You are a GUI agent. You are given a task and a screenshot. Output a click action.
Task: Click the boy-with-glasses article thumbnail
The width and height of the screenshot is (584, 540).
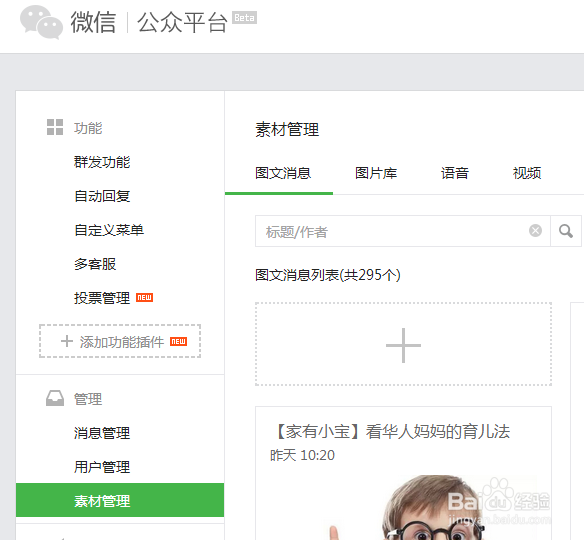point(403,507)
